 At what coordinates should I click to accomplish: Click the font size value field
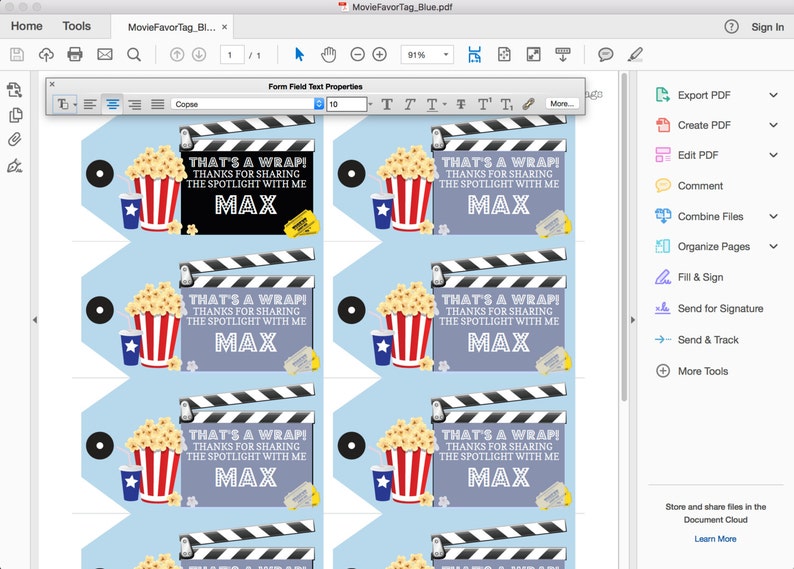[x=347, y=104]
